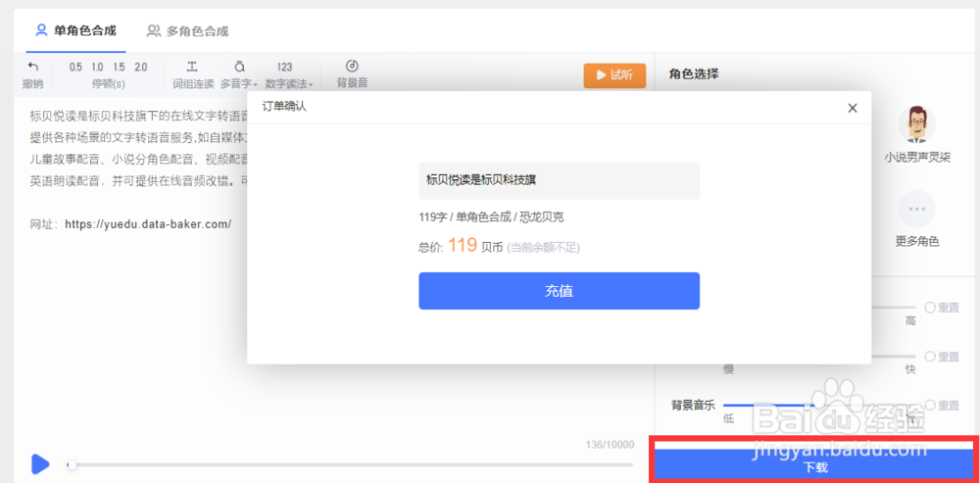
Task: Click the 119字 / 单角色合成 / 恐龙贝克 summary
Action: click(x=492, y=217)
